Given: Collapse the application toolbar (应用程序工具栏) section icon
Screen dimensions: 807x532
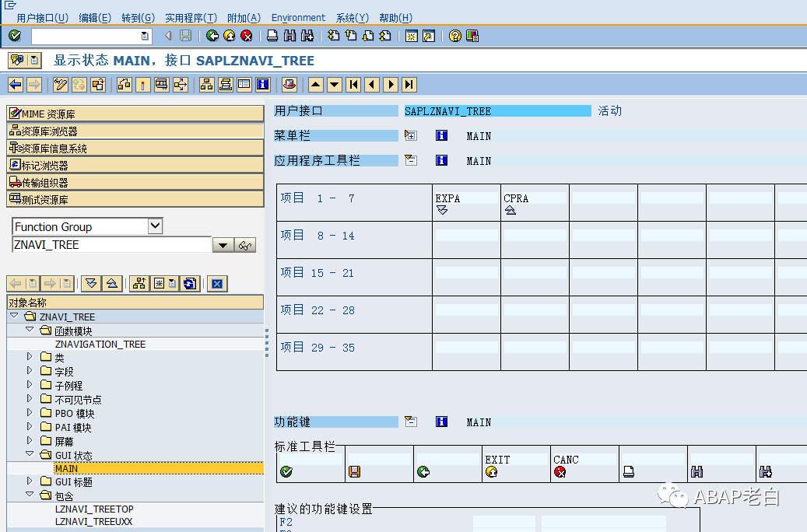Looking at the screenshot, I should (x=411, y=160).
